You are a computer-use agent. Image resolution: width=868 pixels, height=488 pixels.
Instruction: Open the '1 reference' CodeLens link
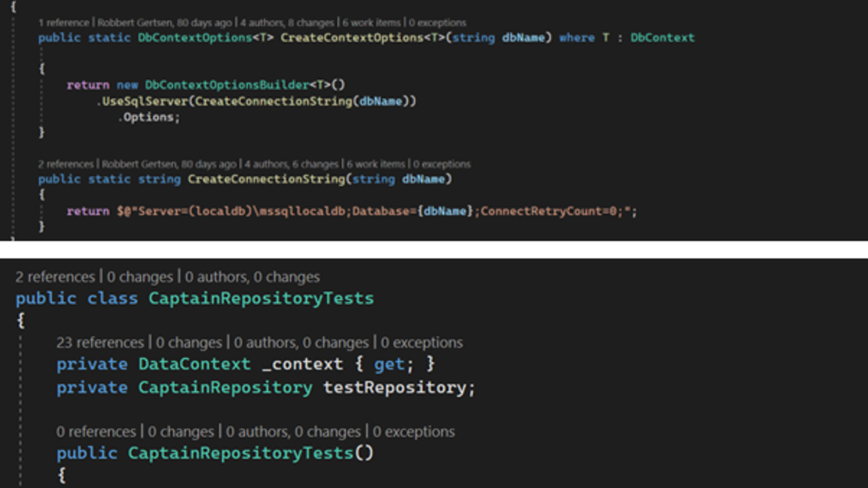coord(63,22)
